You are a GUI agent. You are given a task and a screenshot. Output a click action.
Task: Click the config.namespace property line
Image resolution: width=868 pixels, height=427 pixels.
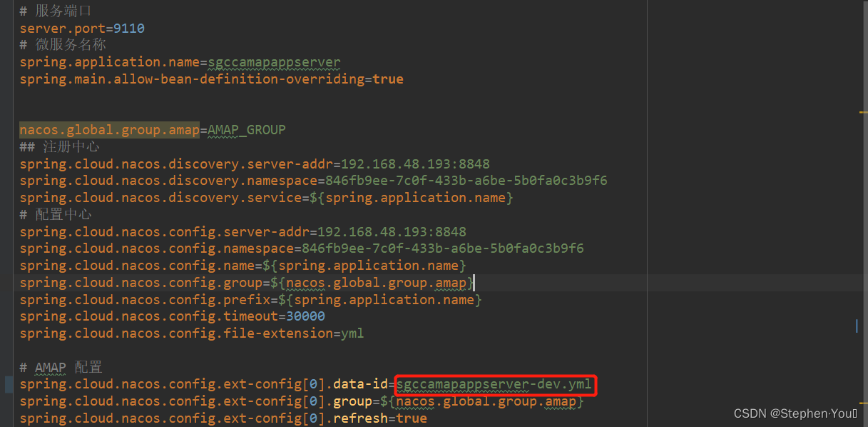pyautogui.click(x=302, y=248)
